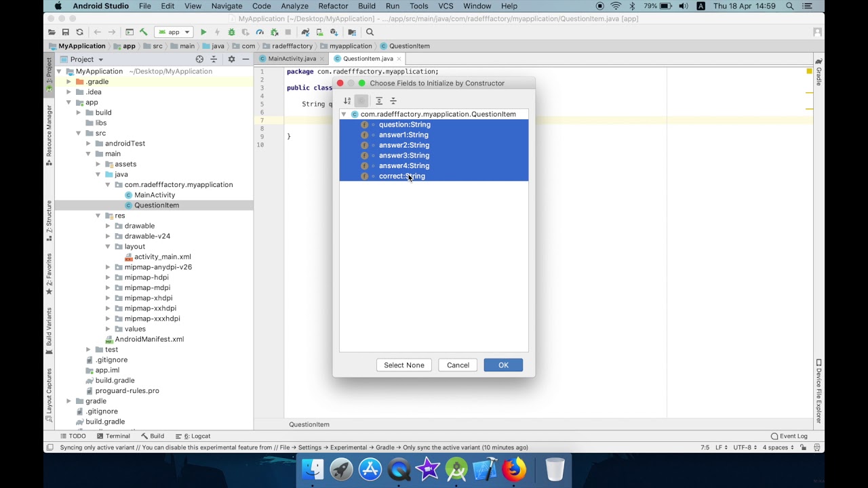Toggle the Gradle tool window on right
This screenshot has width=868, height=488.
click(x=818, y=72)
